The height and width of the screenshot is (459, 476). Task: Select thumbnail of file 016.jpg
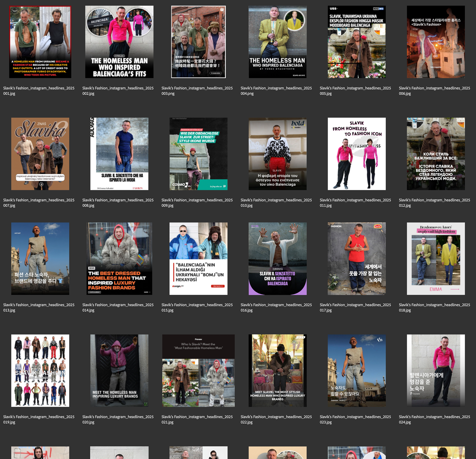[x=278, y=259]
